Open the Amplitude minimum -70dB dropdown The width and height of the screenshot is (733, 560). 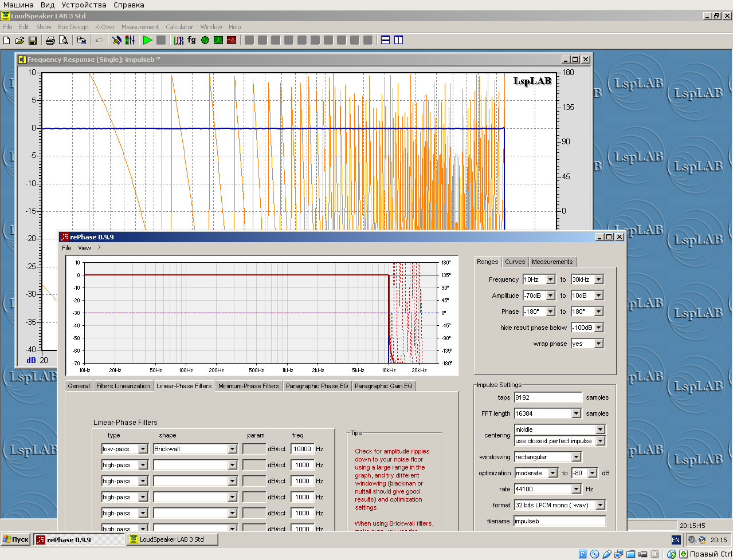pos(550,295)
